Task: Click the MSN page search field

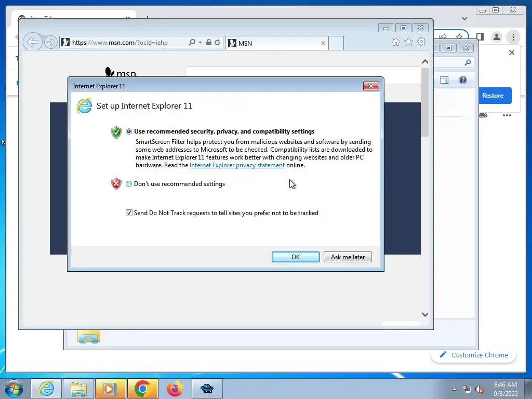Action: (x=303, y=75)
